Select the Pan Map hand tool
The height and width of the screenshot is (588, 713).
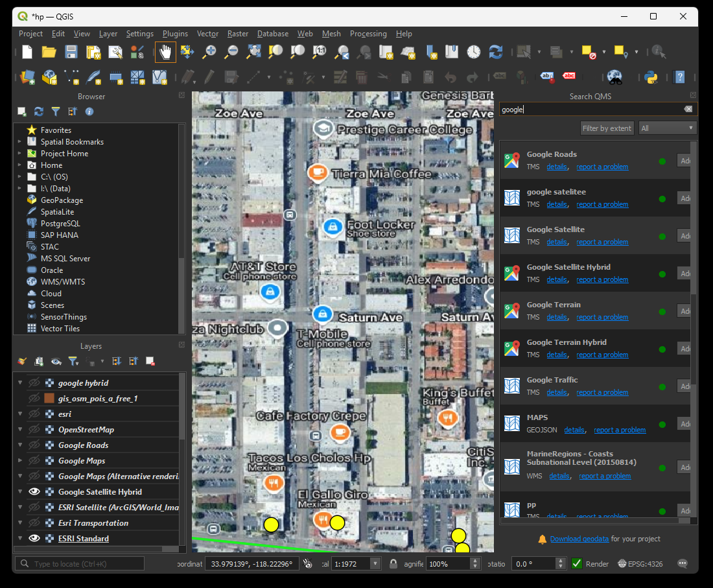[165, 52]
